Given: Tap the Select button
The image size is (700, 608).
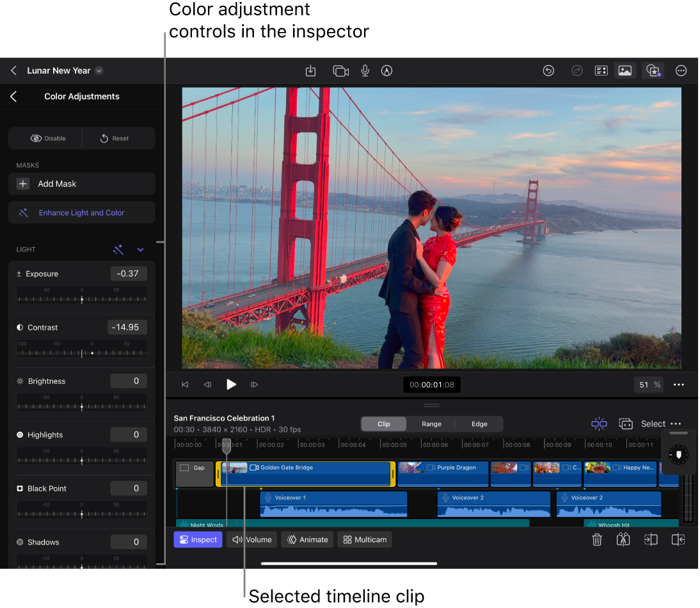Looking at the screenshot, I should click(653, 424).
